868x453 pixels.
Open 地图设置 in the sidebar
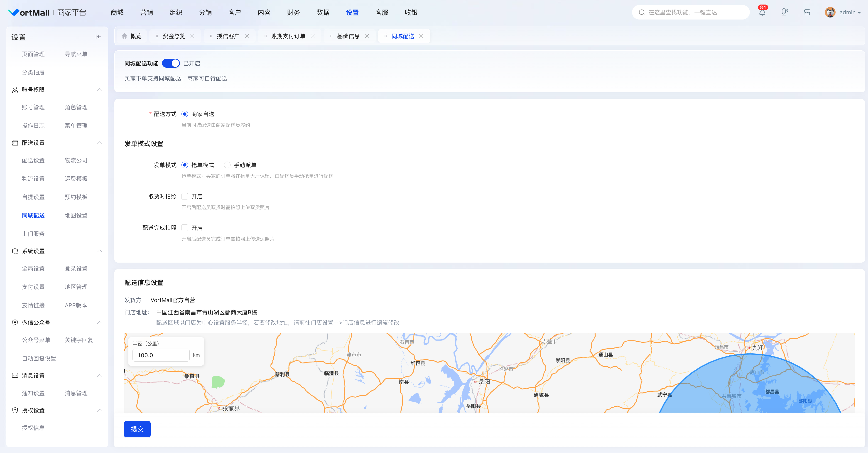[x=76, y=215]
